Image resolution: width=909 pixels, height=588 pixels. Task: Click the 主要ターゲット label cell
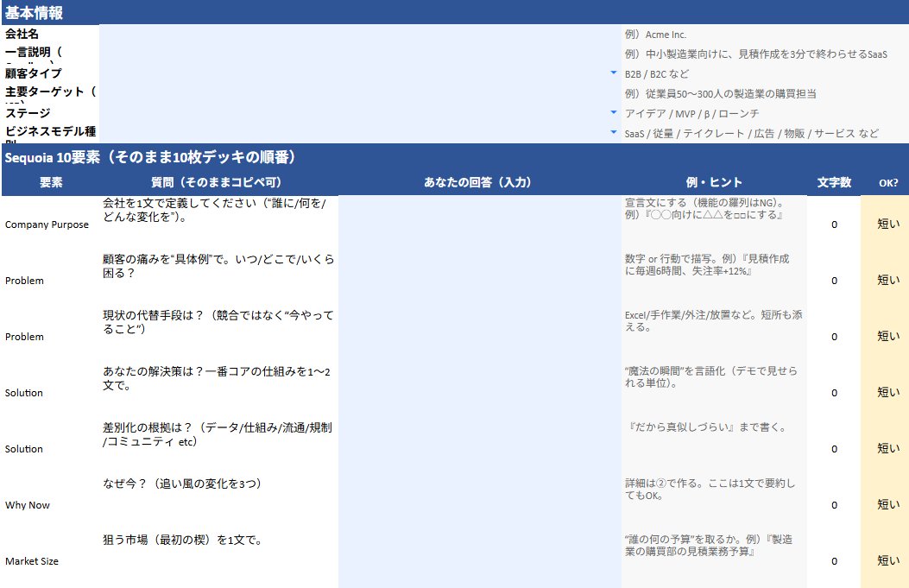click(50, 93)
